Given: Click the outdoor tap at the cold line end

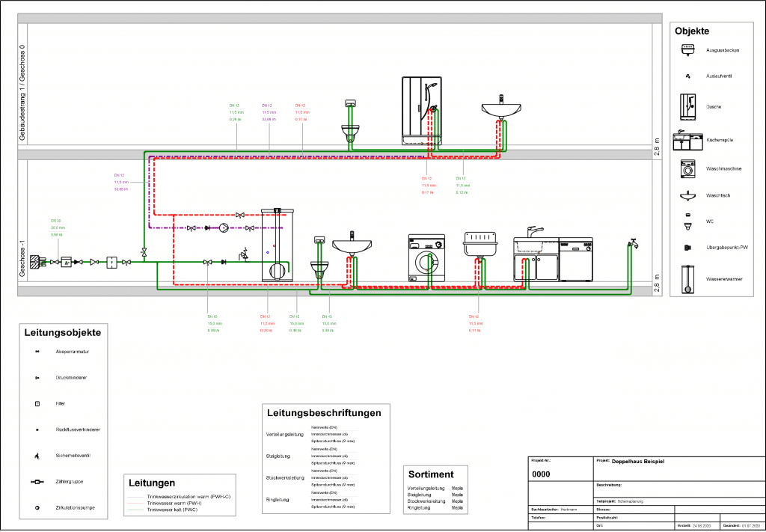Looking at the screenshot, I should (633, 242).
